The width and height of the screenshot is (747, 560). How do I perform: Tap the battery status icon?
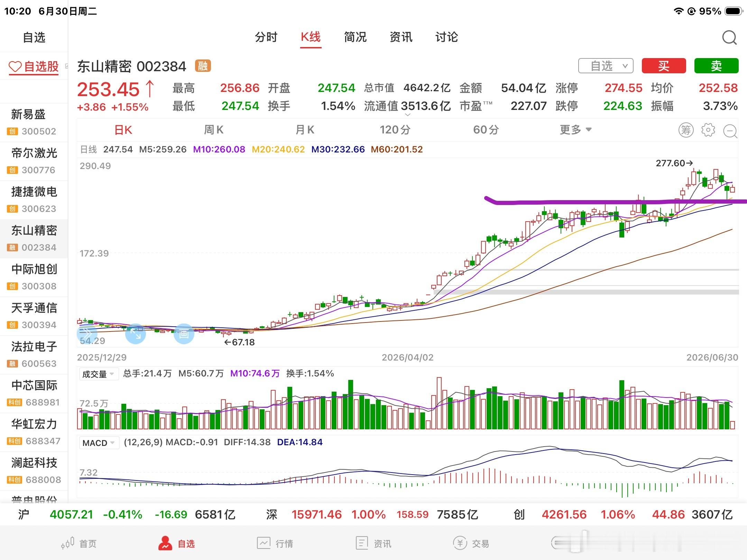tap(734, 11)
